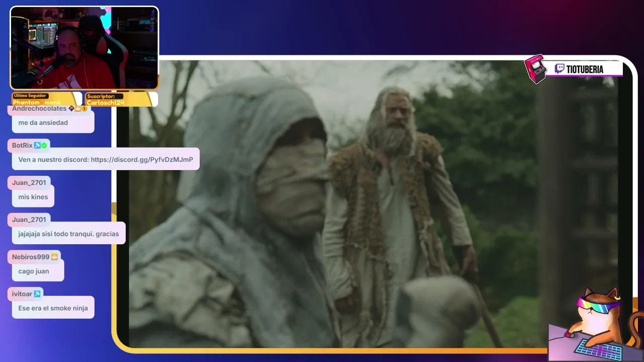This screenshot has height=362, width=644.
Task: Click the BotRix username in chat
Action: click(22, 145)
